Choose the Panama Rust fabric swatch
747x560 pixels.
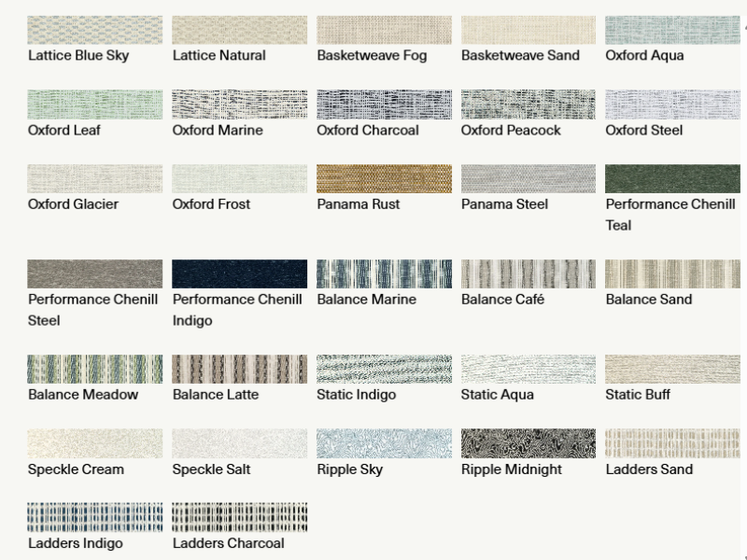384,178
